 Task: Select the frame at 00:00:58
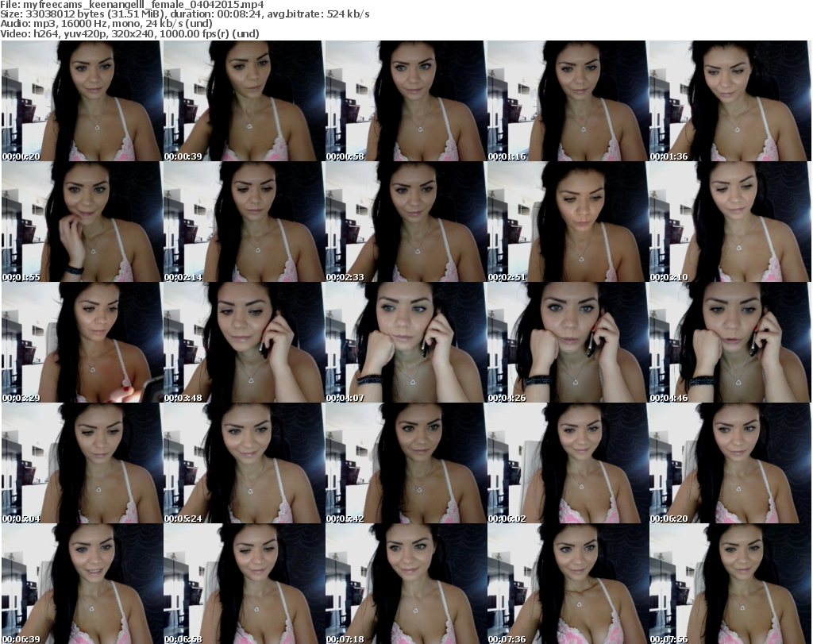click(x=405, y=101)
